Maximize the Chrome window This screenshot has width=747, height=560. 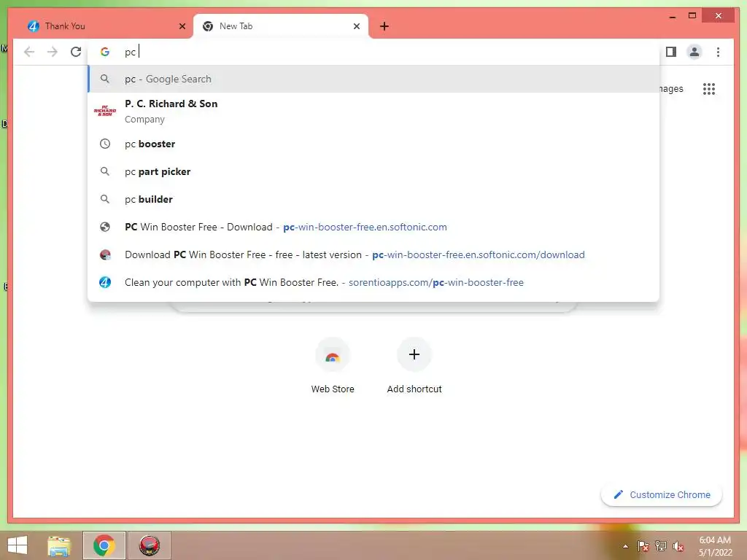click(692, 16)
